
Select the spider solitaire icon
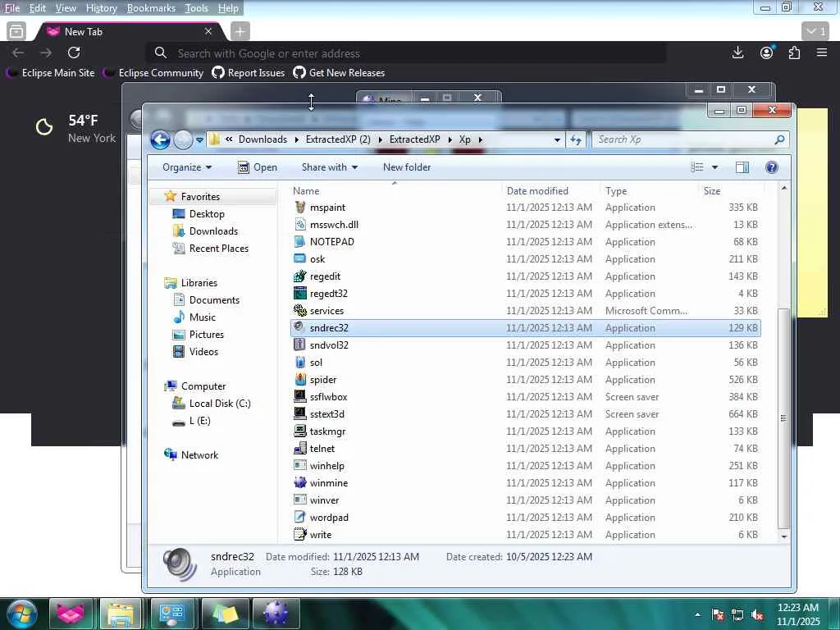(x=300, y=379)
